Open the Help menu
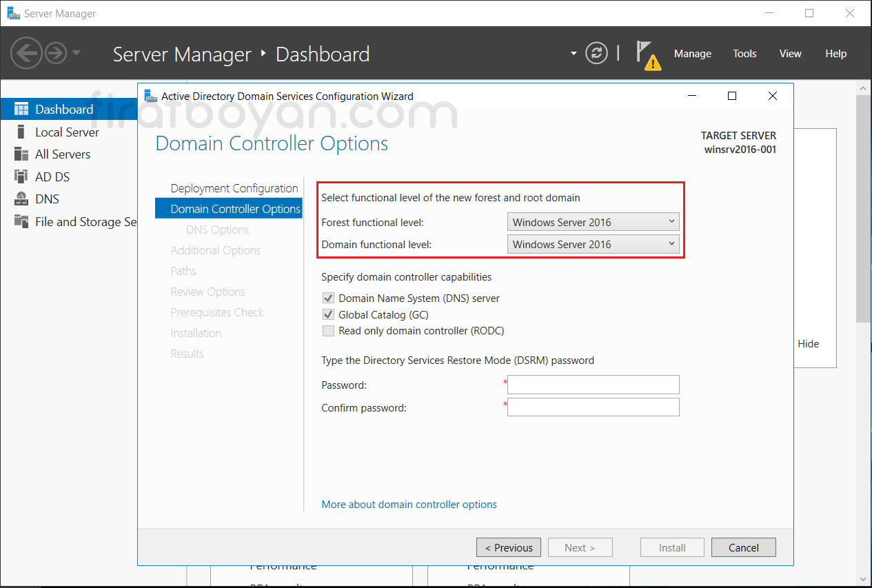 pos(835,54)
